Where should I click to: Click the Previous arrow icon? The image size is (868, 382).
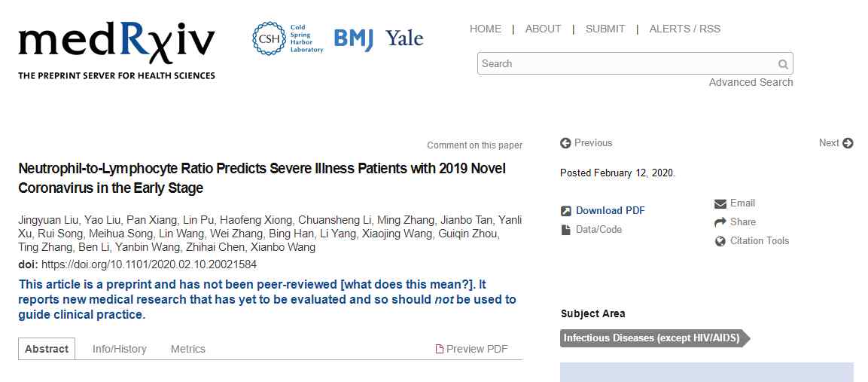click(565, 143)
